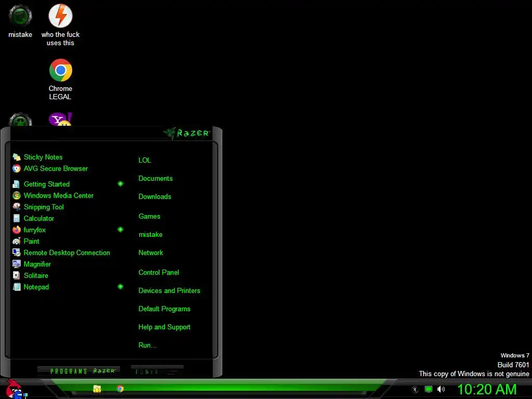532x399 pixels.
Task: Open Devices and Printers
Action: click(169, 291)
